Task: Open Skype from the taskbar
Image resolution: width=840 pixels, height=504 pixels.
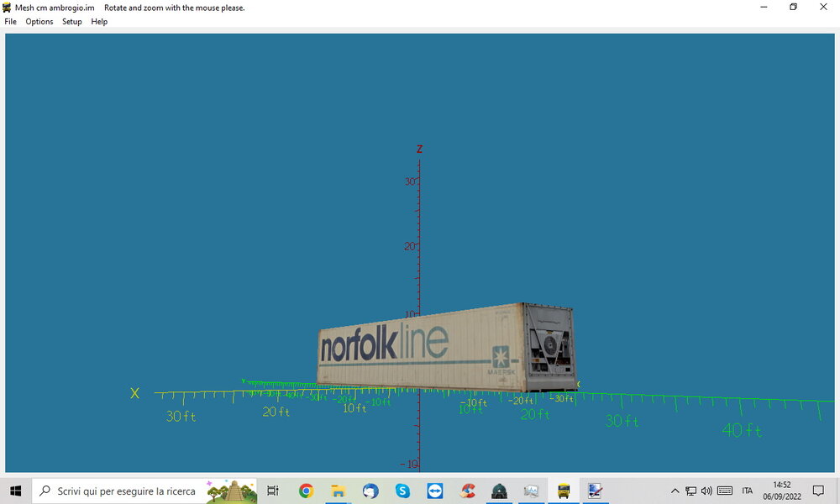Action: tap(402, 491)
